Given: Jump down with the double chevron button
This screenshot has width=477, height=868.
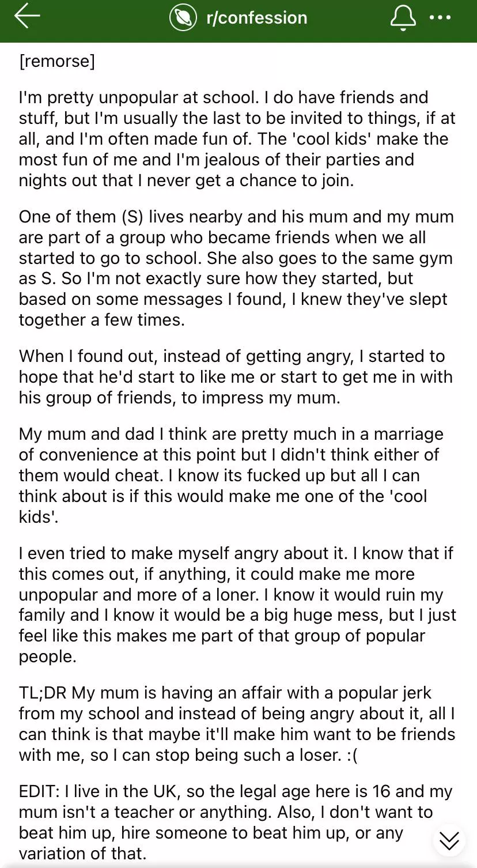Looking at the screenshot, I should click(449, 840).
